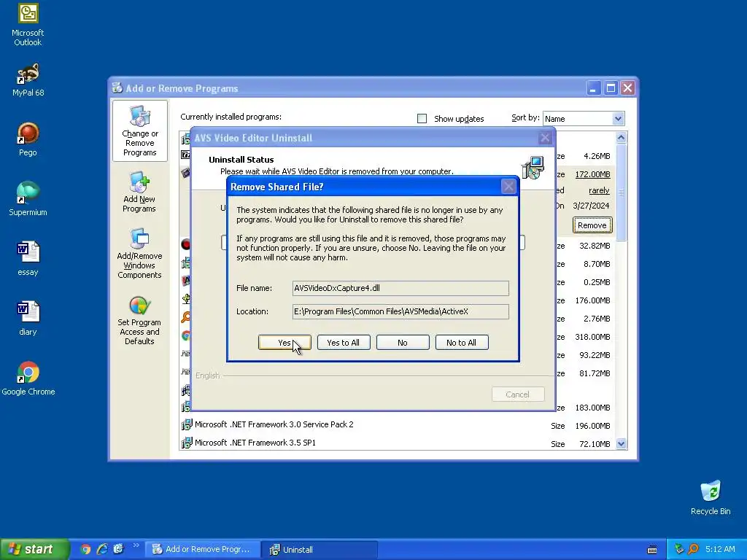Switch to Add or Remove Programs taskbar item

203,550
